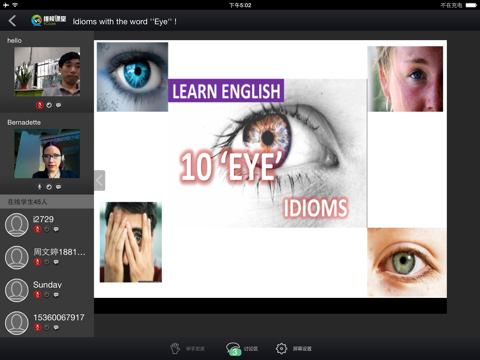Viewport: 480px width, 360px height.
Task: Click camera icon under Bernadette's video
Action: pos(49,187)
